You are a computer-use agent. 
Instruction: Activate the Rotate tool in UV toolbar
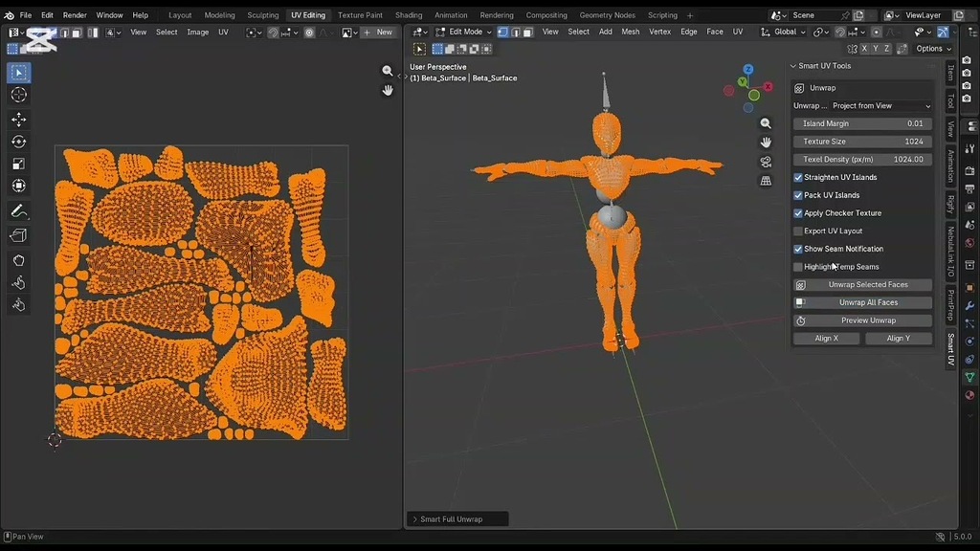(19, 142)
